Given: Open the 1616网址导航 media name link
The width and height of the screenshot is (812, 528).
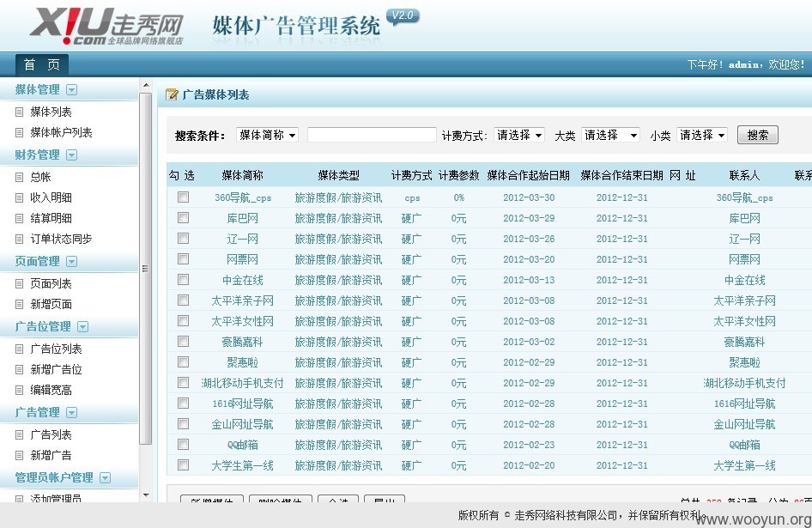Looking at the screenshot, I should [242, 404].
